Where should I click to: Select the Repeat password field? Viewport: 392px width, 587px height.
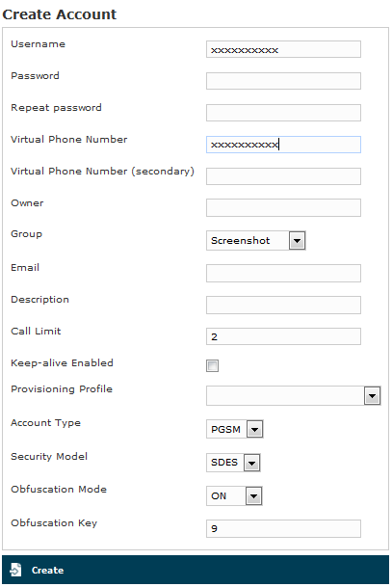tap(283, 113)
